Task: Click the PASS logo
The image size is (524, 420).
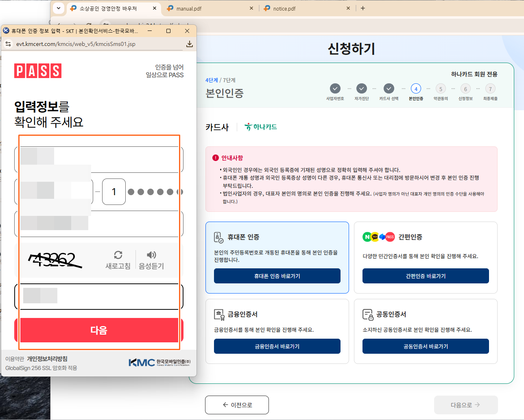Action: [38, 71]
